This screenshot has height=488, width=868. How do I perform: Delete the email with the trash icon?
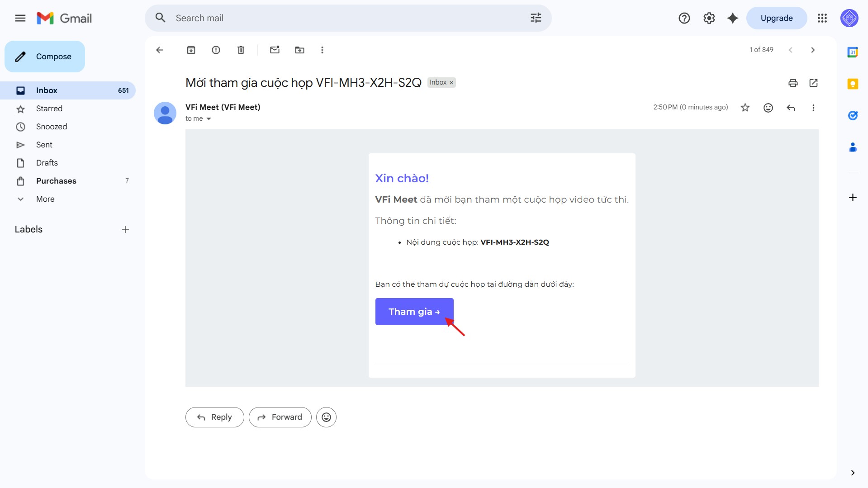tap(241, 50)
